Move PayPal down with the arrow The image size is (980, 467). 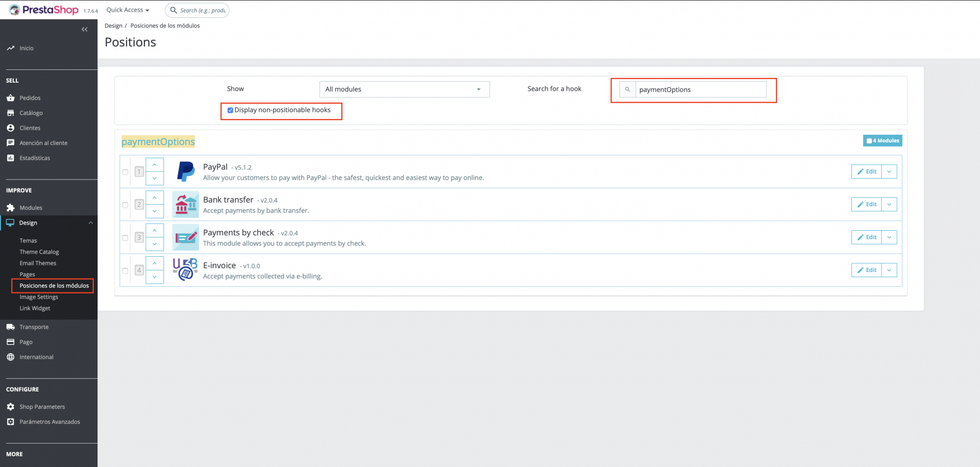click(155, 178)
